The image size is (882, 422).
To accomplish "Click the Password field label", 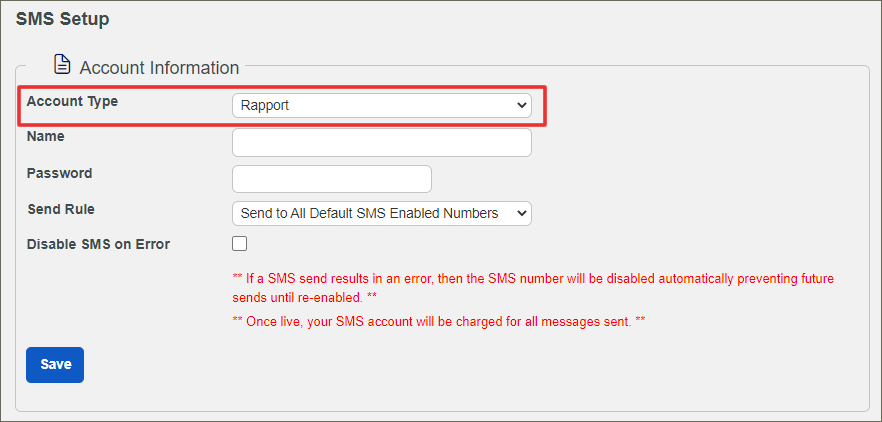I will (60, 173).
